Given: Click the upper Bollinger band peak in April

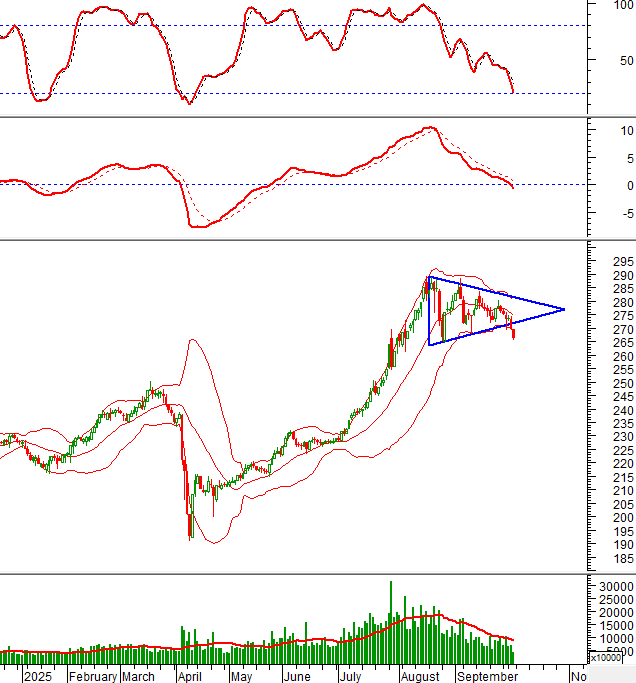Looking at the screenshot, I should [193, 341].
